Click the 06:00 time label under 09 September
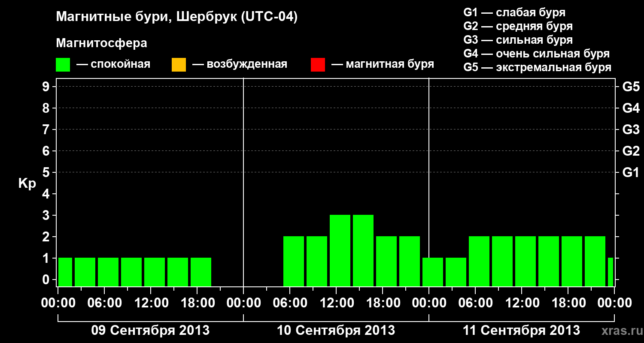The width and height of the screenshot is (644, 343). click(104, 303)
